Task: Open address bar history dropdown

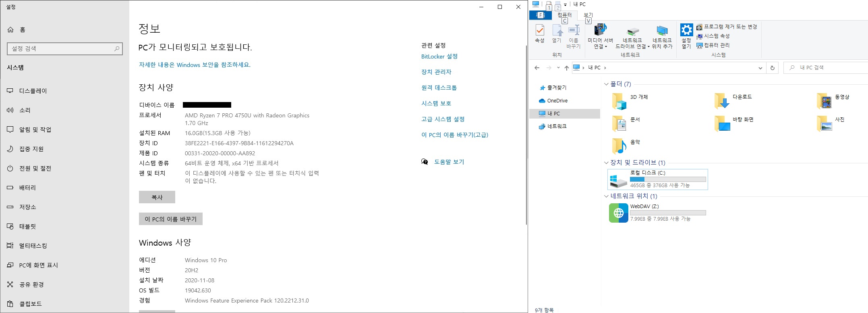Action: tap(760, 68)
